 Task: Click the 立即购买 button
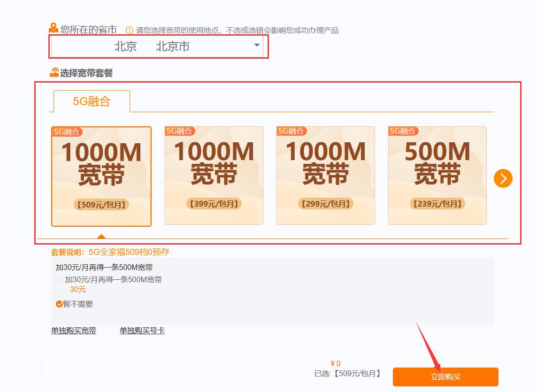pos(445,377)
